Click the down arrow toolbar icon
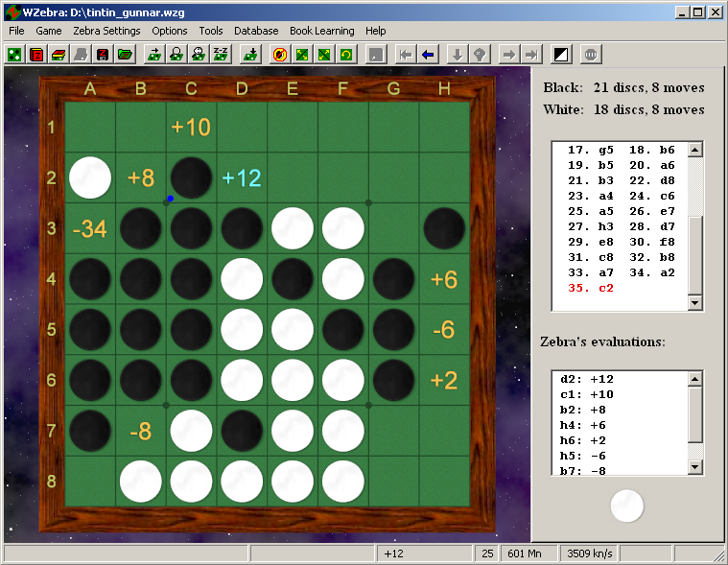 (x=457, y=55)
